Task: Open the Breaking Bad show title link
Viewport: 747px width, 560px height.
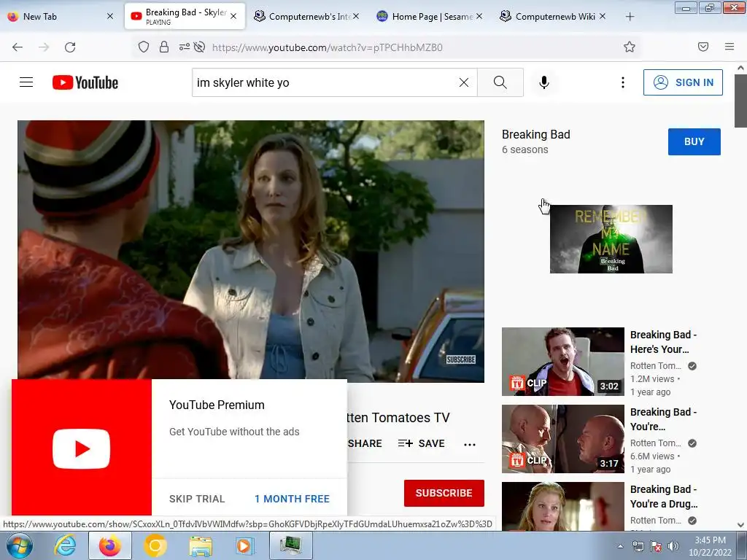Action: point(536,134)
